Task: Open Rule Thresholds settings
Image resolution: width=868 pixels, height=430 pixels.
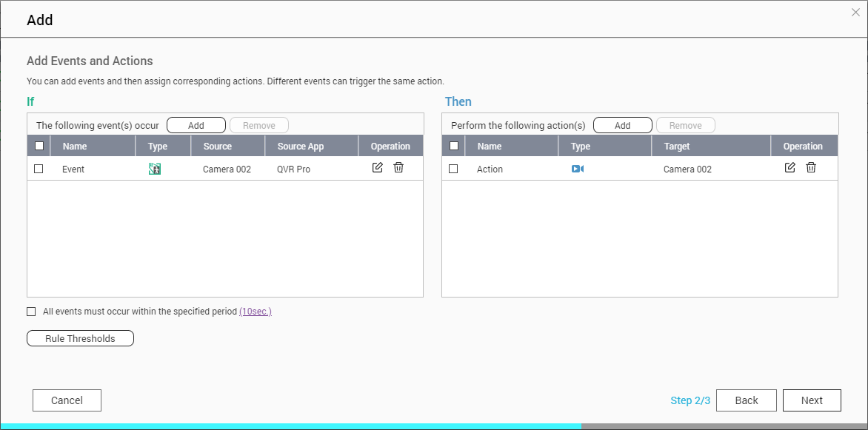Action: [80, 338]
